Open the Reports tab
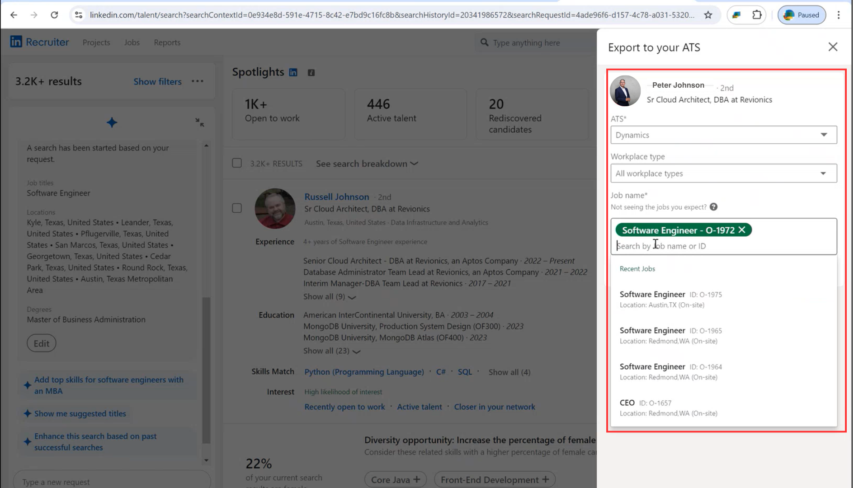This screenshot has width=868, height=488. point(167,42)
